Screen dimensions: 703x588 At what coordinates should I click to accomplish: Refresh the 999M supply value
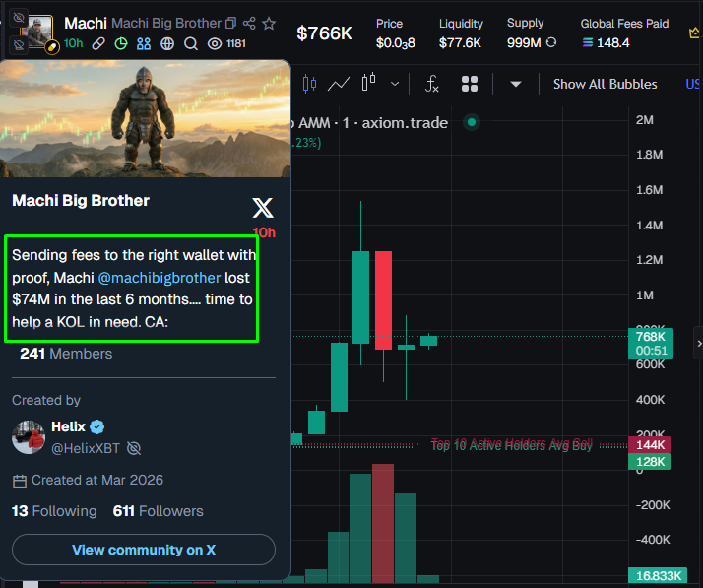pyautogui.click(x=551, y=42)
